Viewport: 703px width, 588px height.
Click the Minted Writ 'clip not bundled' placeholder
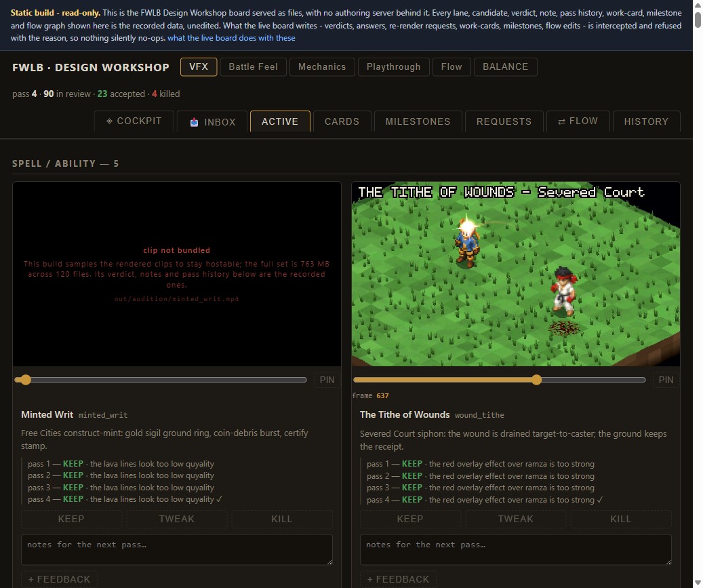(177, 274)
